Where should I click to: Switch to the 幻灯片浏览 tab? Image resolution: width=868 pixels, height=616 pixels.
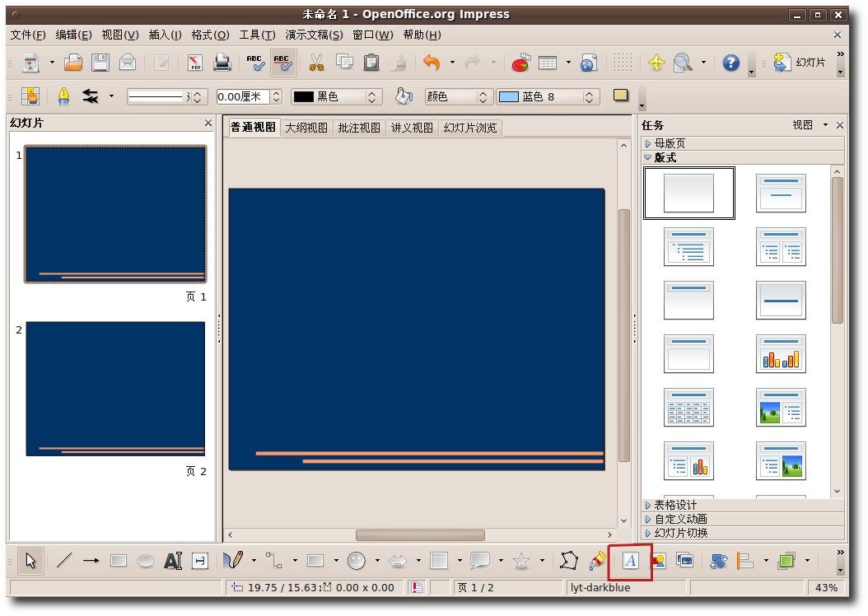click(x=470, y=128)
